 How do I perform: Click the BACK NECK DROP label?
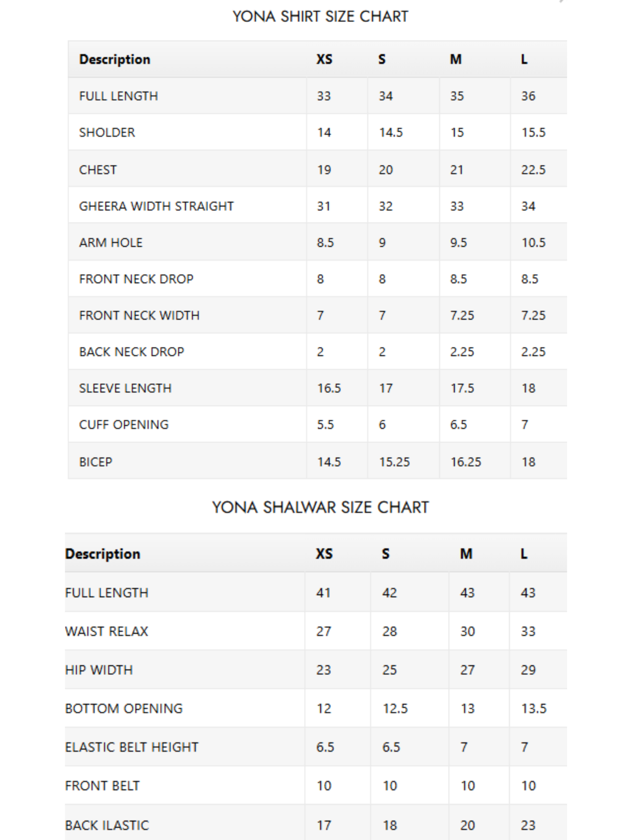click(132, 352)
